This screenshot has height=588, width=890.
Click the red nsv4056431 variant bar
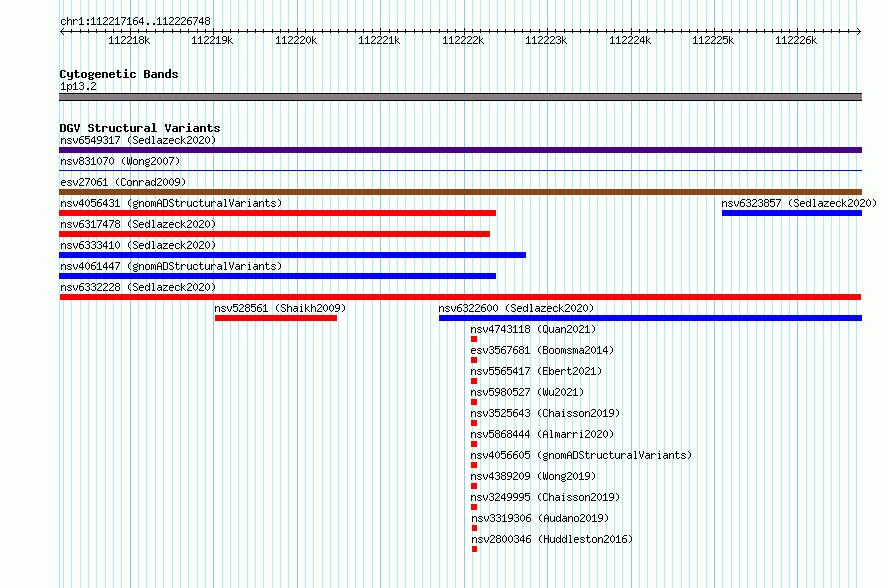click(278, 213)
